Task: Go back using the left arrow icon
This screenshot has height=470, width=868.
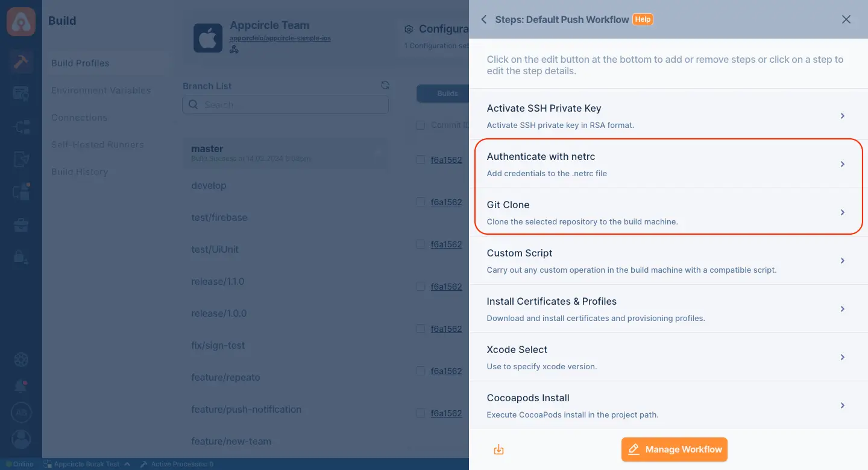Action: coord(483,19)
